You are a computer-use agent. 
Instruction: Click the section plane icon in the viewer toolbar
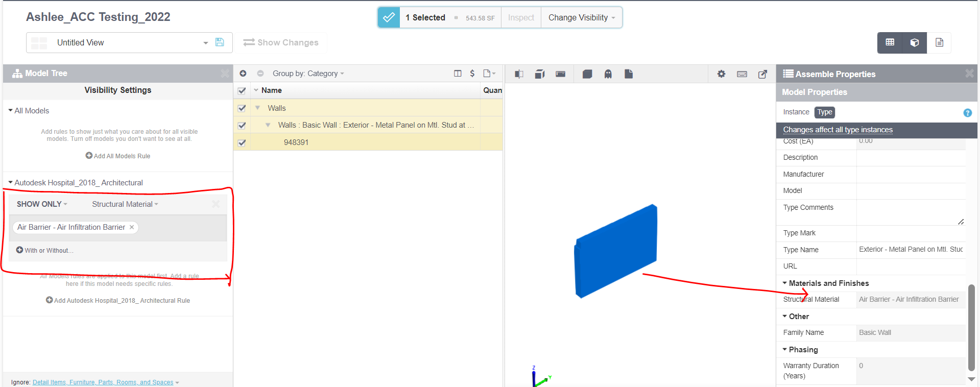tap(519, 74)
